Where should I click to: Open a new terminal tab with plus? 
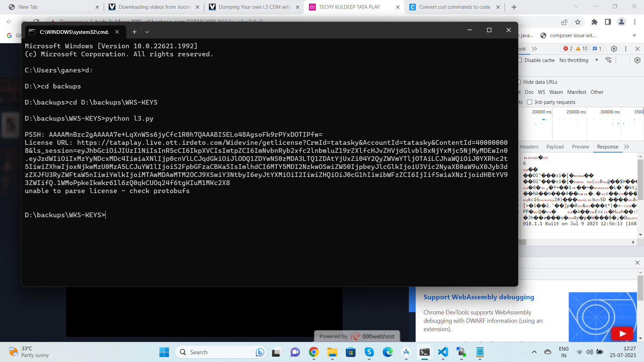(x=134, y=32)
